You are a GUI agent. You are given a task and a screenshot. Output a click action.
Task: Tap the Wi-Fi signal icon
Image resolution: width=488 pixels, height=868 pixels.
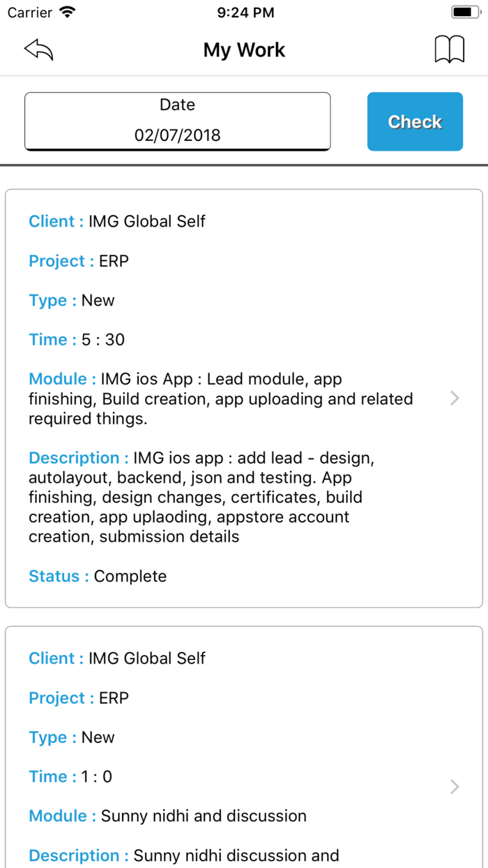click(x=65, y=12)
